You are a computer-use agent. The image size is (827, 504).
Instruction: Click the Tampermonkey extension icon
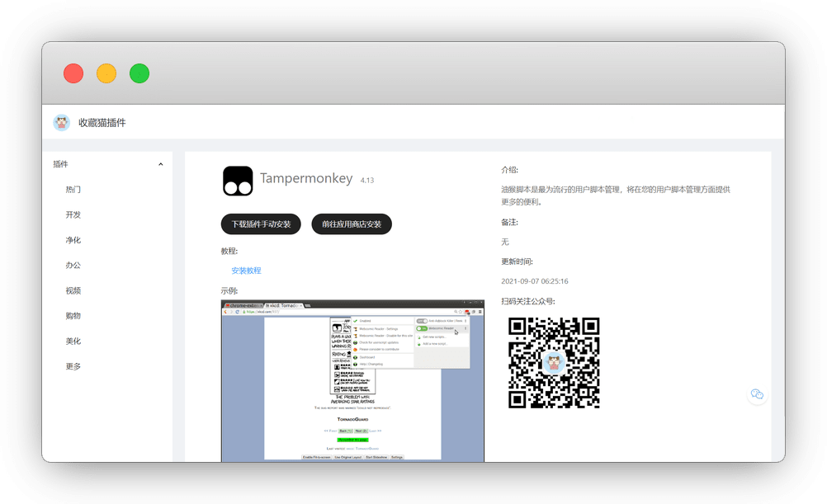pyautogui.click(x=238, y=181)
